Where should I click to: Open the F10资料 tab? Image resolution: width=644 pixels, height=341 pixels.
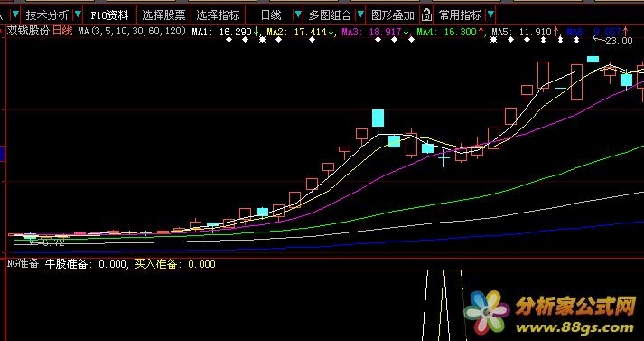109,15
